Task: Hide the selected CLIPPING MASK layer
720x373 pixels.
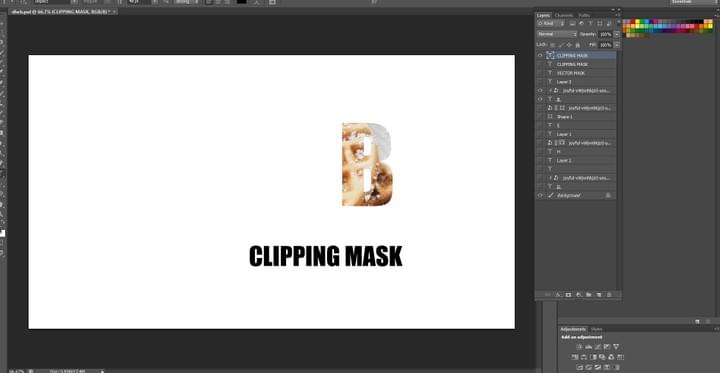Action: (540, 55)
